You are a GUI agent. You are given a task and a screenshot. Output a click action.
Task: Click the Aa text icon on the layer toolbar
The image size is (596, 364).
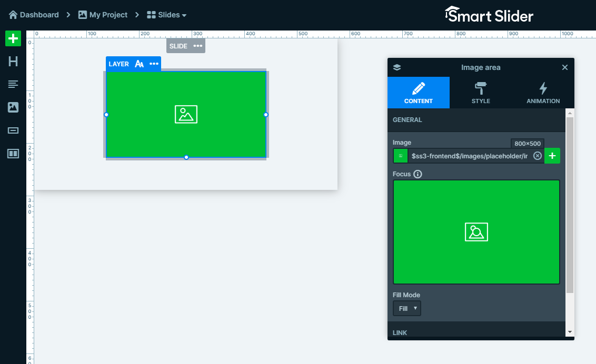coord(139,64)
